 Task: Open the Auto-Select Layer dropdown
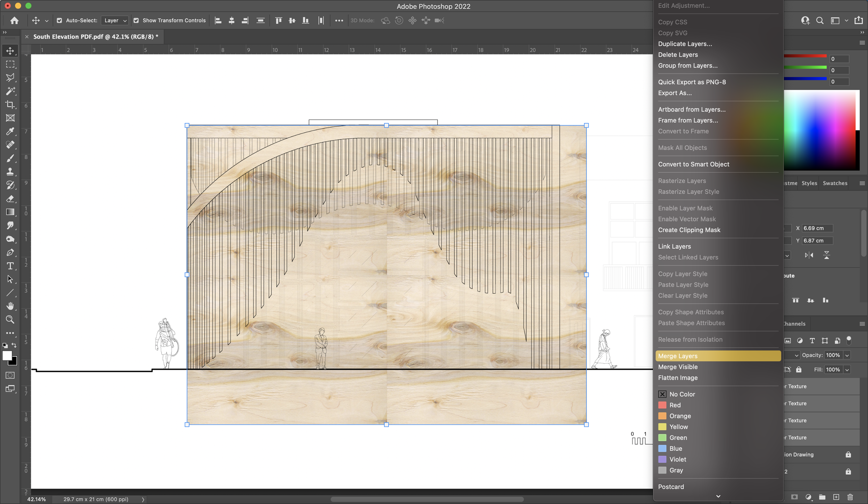coord(115,20)
